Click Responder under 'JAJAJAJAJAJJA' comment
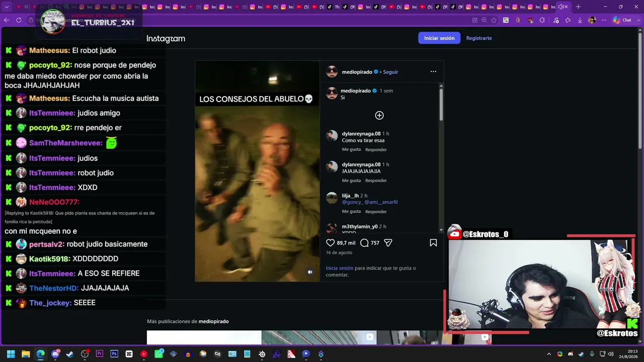The height and width of the screenshot is (362, 644). (x=376, y=180)
